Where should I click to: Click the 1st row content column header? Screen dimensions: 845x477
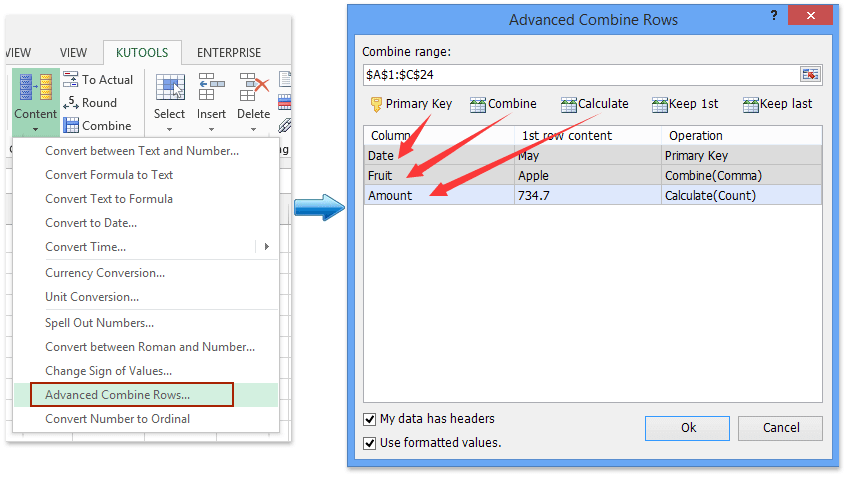click(588, 135)
